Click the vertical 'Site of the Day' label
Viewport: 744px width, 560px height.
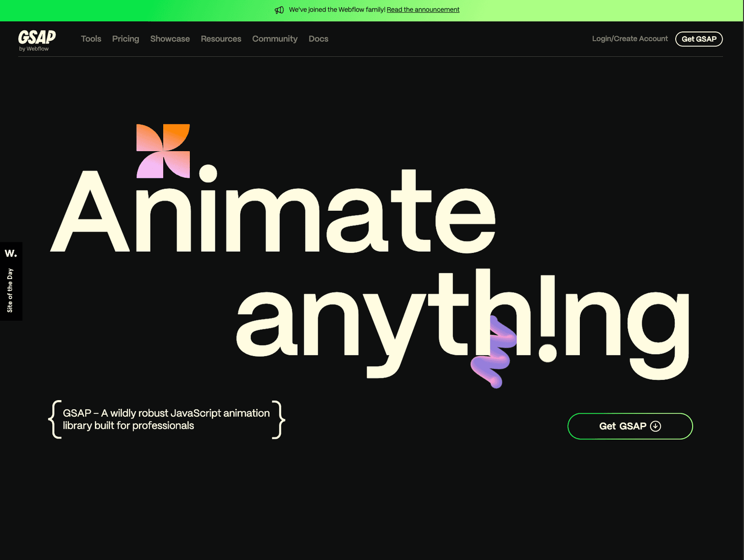10,290
